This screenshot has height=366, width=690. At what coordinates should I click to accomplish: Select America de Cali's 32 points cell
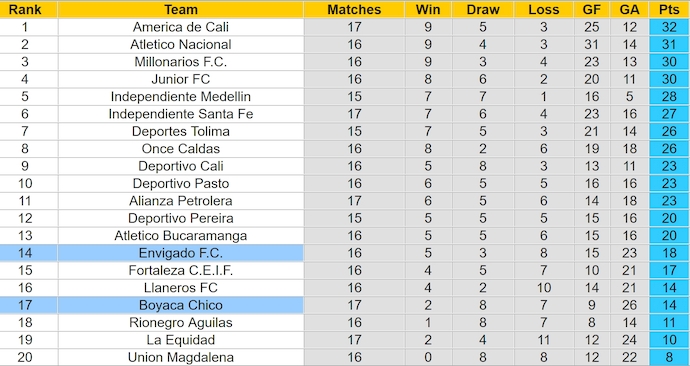[x=669, y=27]
